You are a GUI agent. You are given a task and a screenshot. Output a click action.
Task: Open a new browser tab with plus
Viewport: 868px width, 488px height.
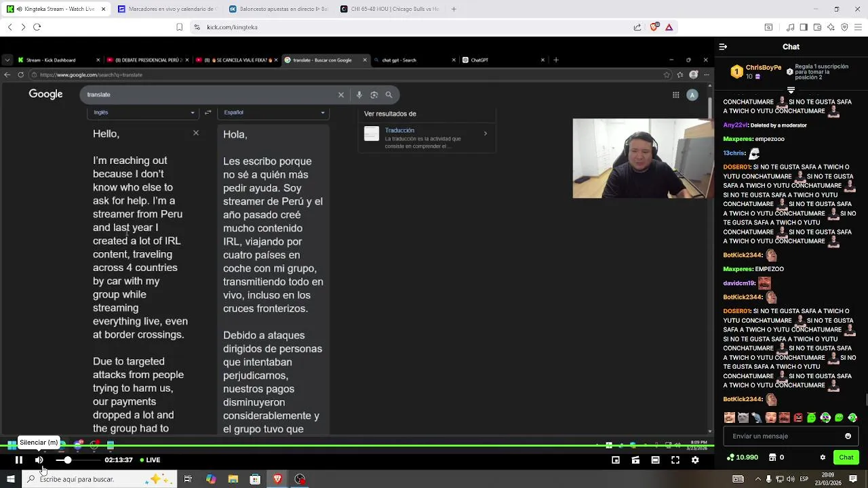point(454,9)
